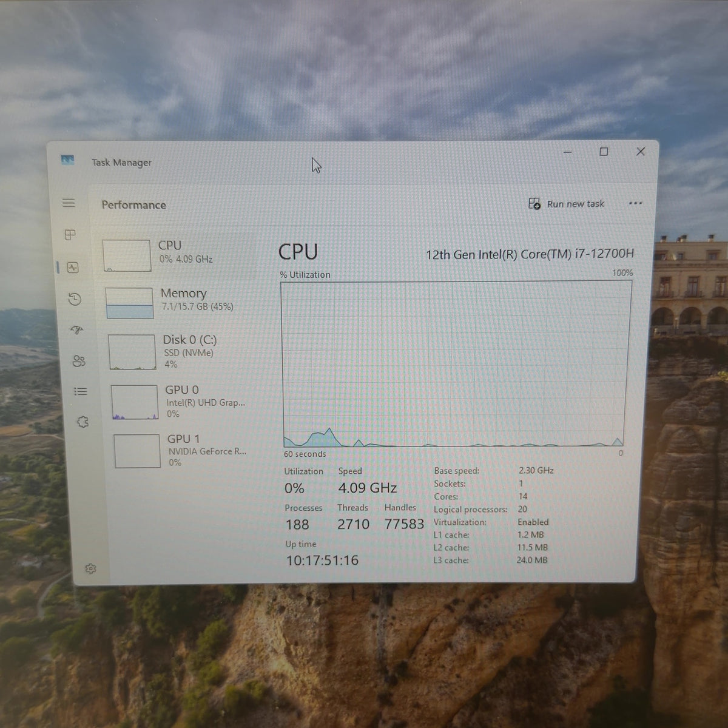The height and width of the screenshot is (728, 728).
Task: Click the Logical processors value 20
Action: (x=522, y=509)
